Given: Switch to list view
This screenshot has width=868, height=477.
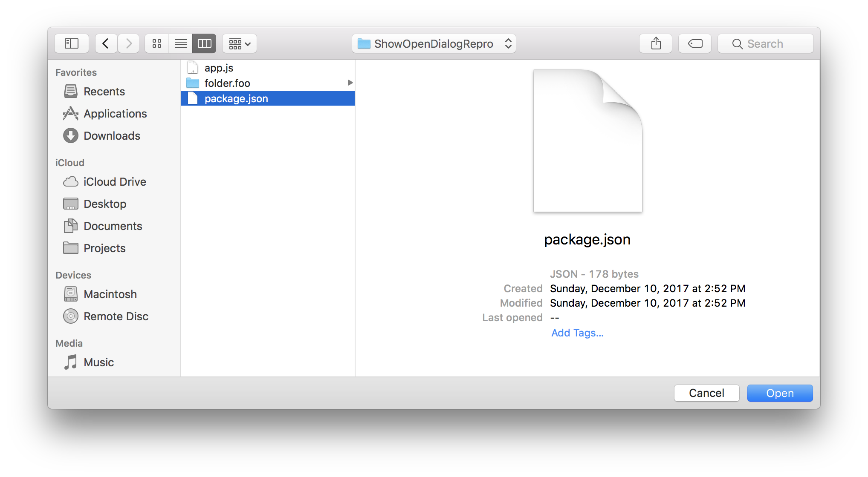Looking at the screenshot, I should pos(180,43).
